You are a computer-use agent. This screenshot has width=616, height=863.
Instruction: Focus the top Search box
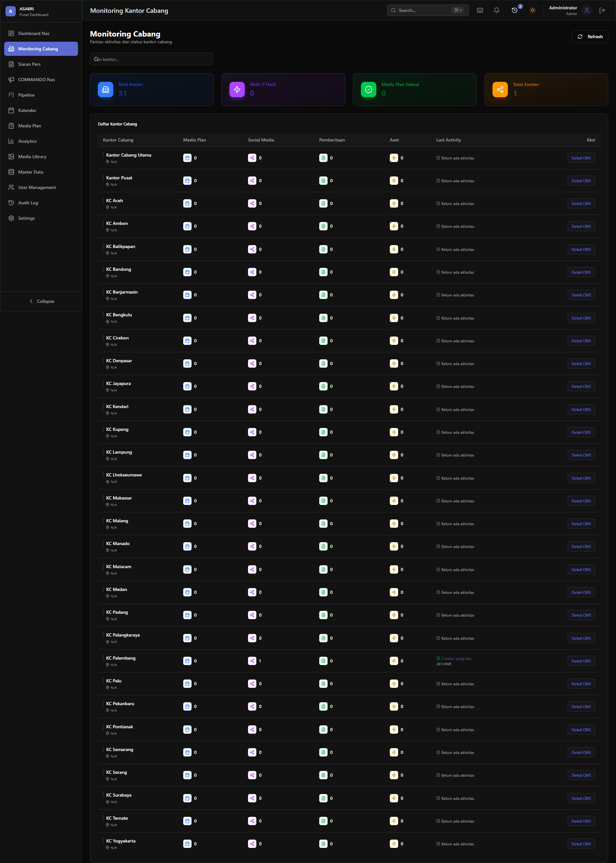(x=428, y=10)
